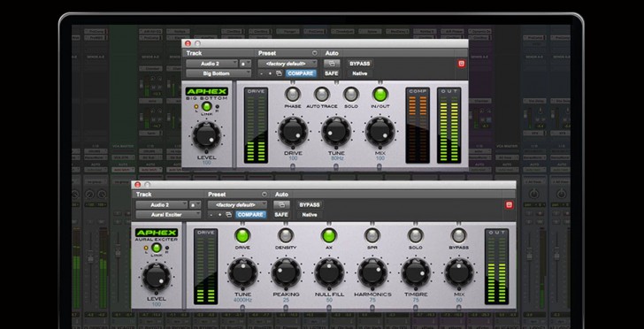Open factory default preset list in Big Bottom window
The width and height of the screenshot is (644, 329).
[287, 64]
